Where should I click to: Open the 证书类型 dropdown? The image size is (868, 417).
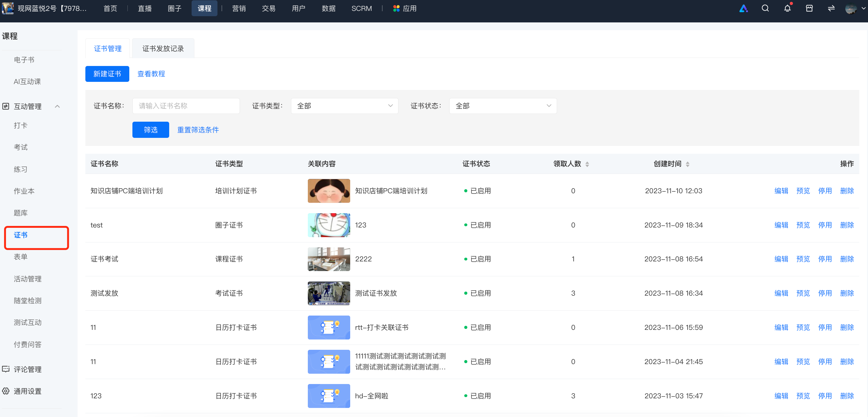pyautogui.click(x=344, y=106)
